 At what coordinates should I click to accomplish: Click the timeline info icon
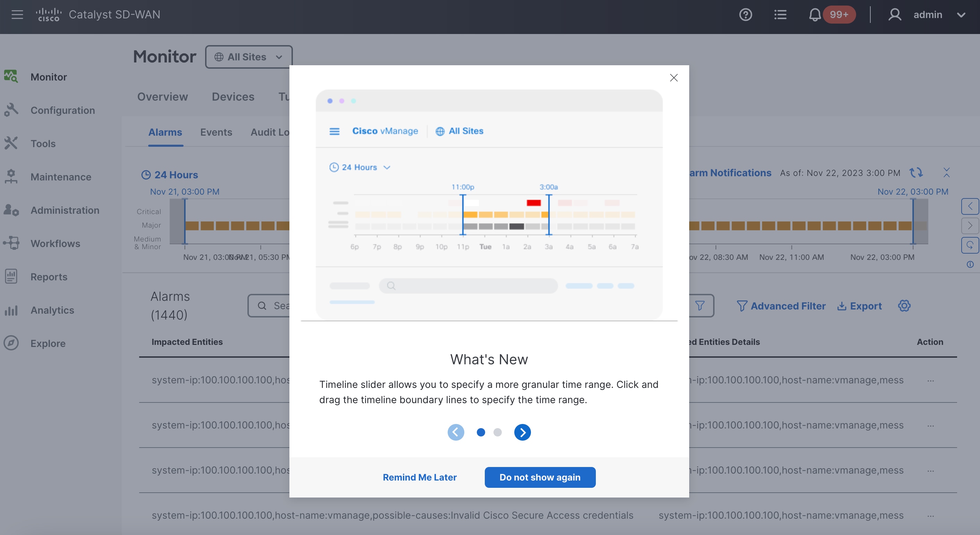point(970,265)
